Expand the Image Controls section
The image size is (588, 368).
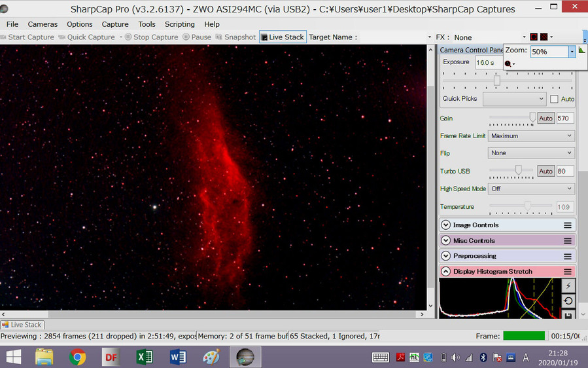(x=445, y=225)
